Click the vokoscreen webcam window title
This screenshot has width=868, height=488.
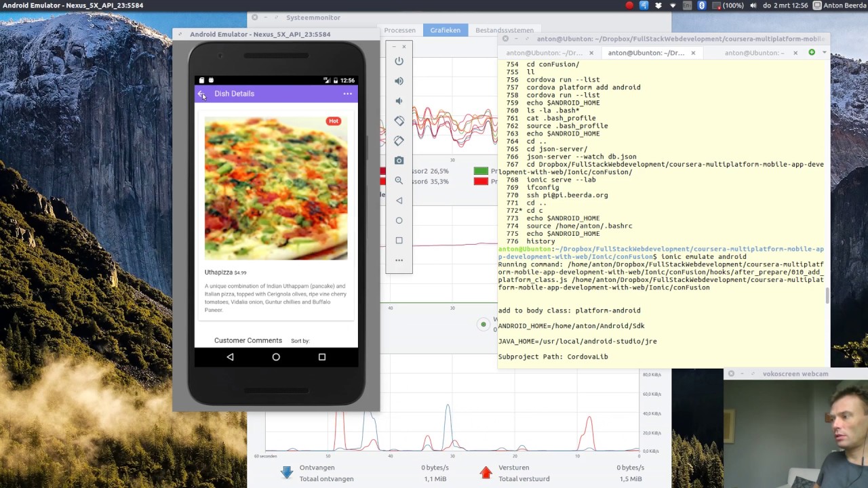795,373
